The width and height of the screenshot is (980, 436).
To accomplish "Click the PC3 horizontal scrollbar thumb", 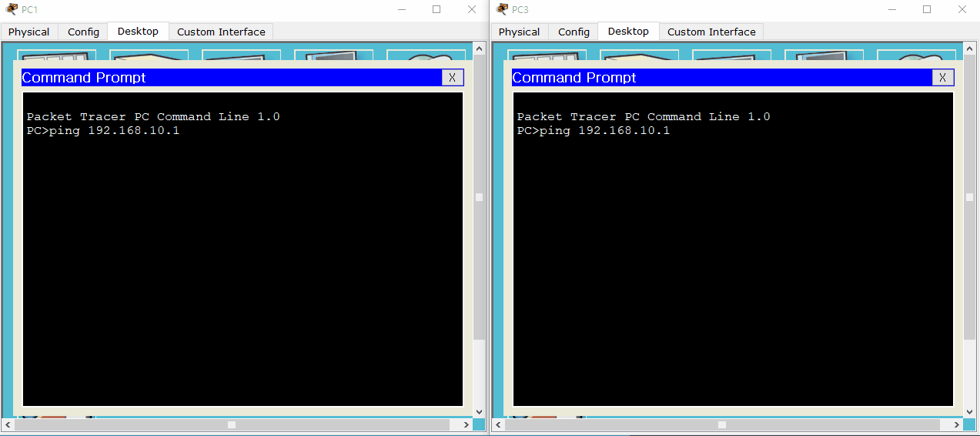I will (x=721, y=424).
